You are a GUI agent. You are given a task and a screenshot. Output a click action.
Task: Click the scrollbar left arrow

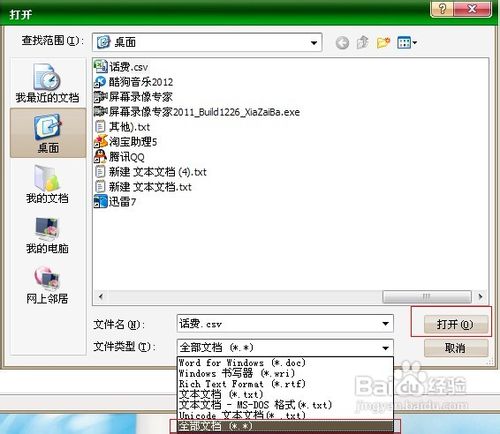(x=101, y=296)
